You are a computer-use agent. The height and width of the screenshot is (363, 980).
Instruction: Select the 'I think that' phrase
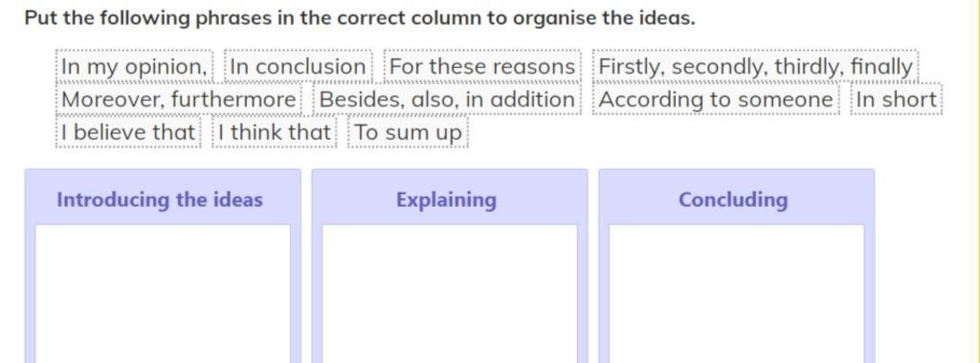coord(275,133)
